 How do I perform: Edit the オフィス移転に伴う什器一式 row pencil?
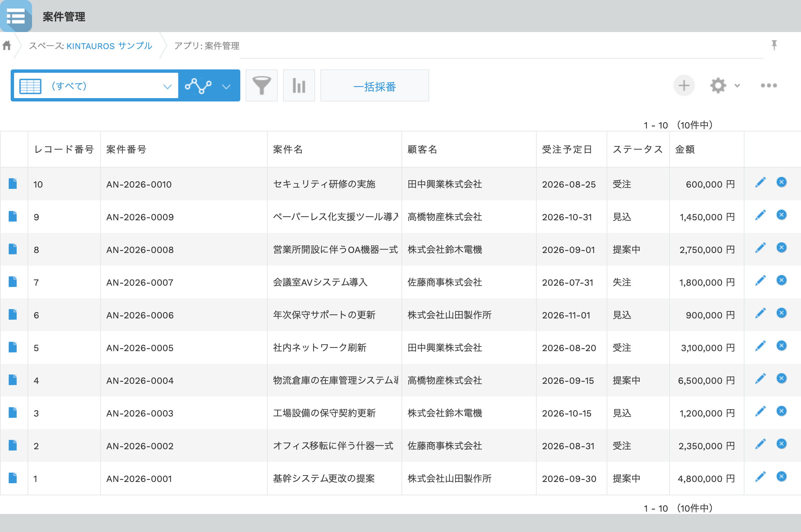(x=760, y=444)
